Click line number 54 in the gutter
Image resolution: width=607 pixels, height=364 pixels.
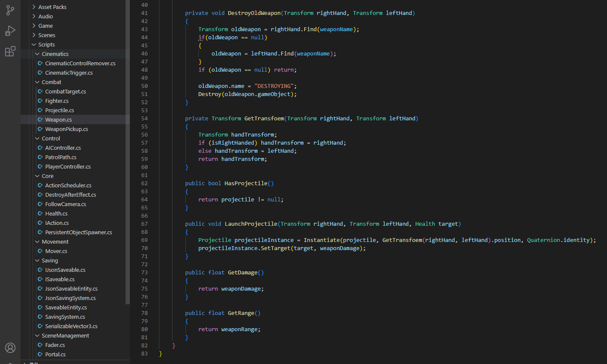click(144, 118)
